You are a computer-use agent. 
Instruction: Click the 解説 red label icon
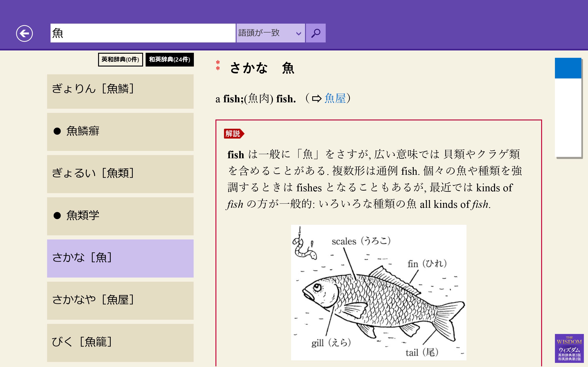click(x=234, y=133)
